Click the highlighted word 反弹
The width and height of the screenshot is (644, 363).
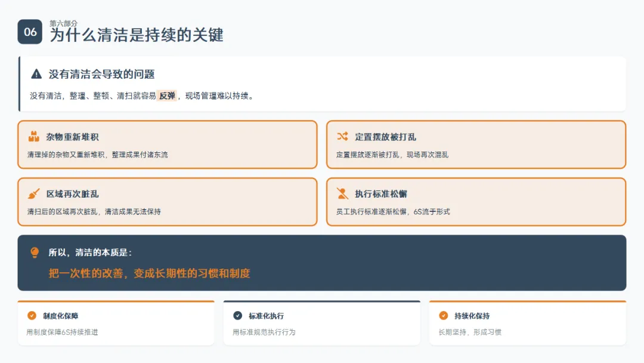click(167, 96)
